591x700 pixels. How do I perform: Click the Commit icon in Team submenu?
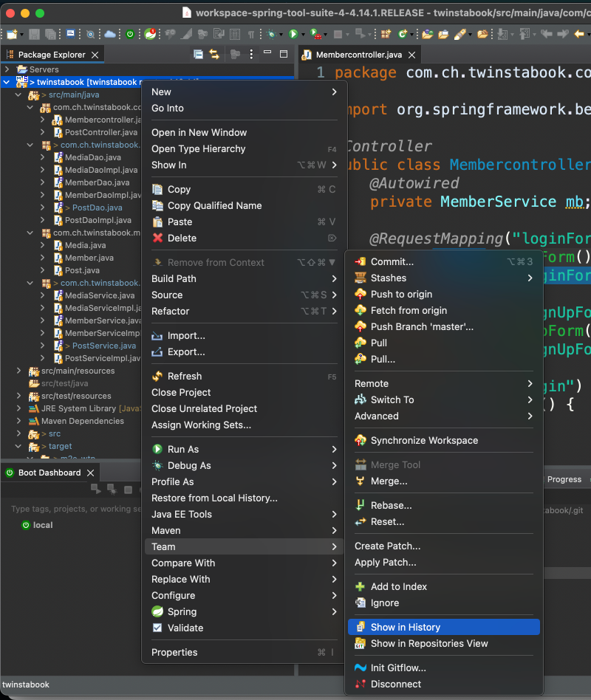click(x=360, y=261)
